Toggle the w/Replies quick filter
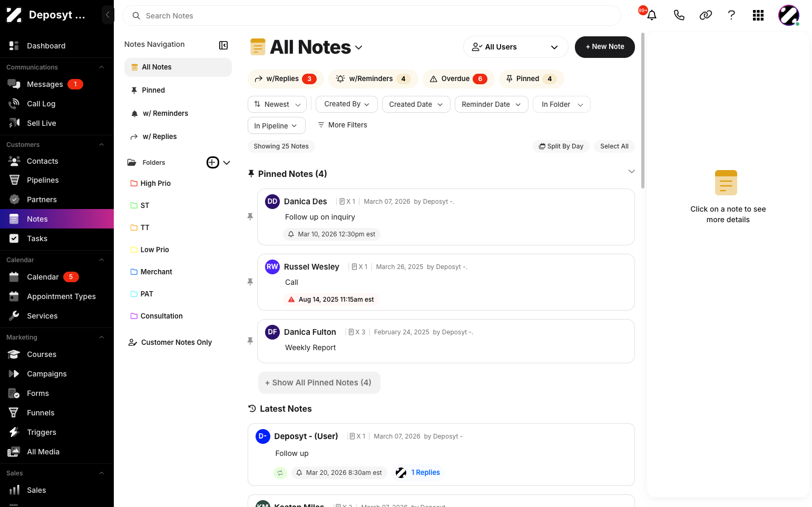The height and width of the screenshot is (507, 812). click(x=286, y=78)
